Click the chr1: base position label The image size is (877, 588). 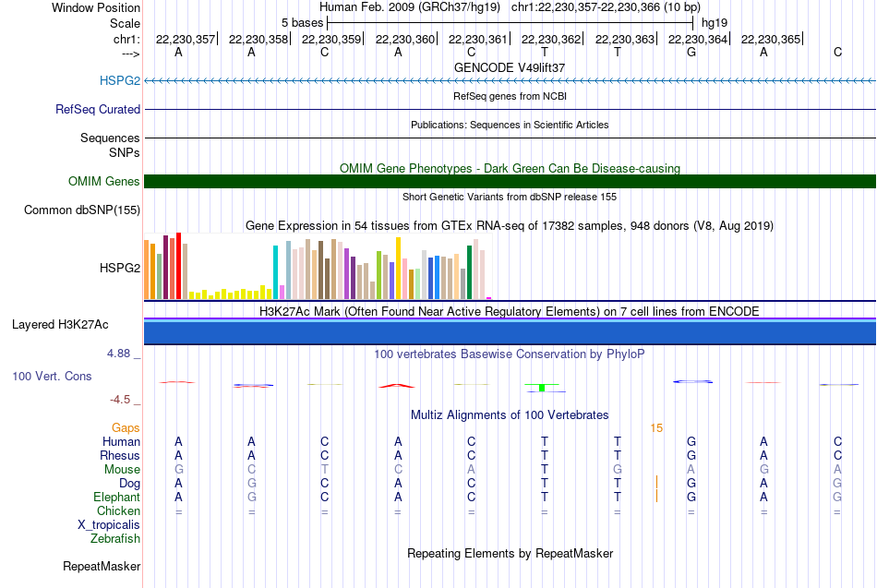coord(126,39)
